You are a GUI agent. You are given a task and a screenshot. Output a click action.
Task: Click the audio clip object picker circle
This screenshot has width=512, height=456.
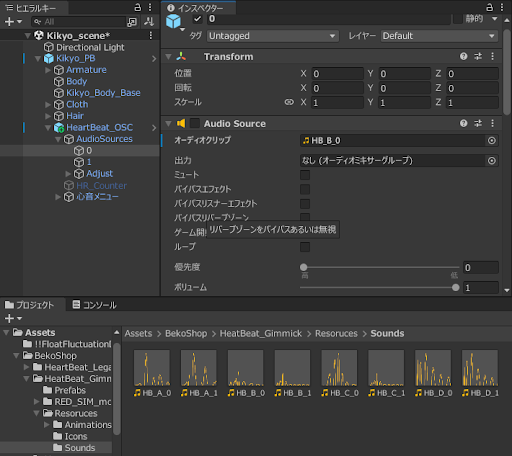491,140
